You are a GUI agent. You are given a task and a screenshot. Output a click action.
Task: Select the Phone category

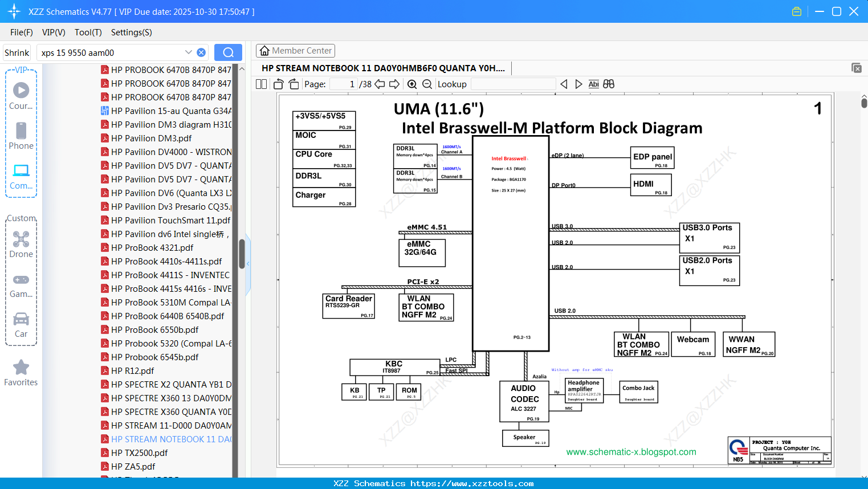coord(21,136)
